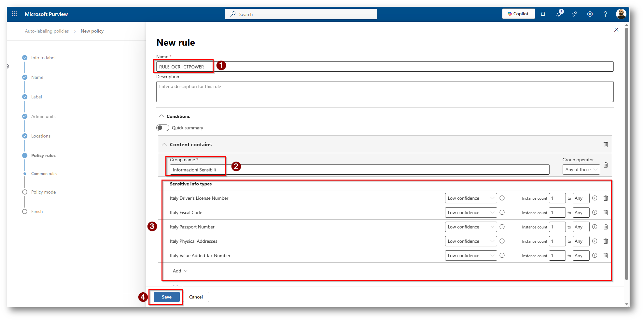Open confidence dropdown for Italy Passport Number

pyautogui.click(x=471, y=227)
